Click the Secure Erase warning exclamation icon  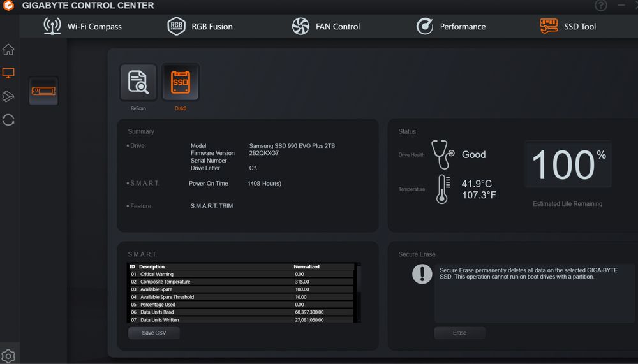[x=422, y=274]
